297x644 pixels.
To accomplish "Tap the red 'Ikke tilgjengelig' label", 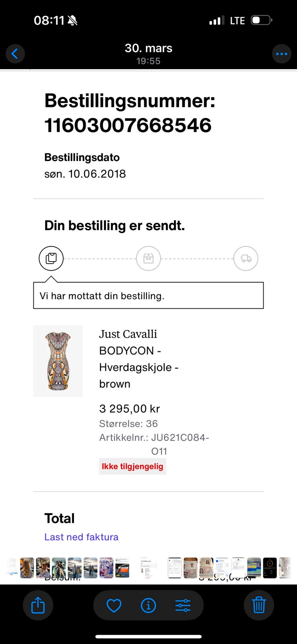I will (132, 466).
